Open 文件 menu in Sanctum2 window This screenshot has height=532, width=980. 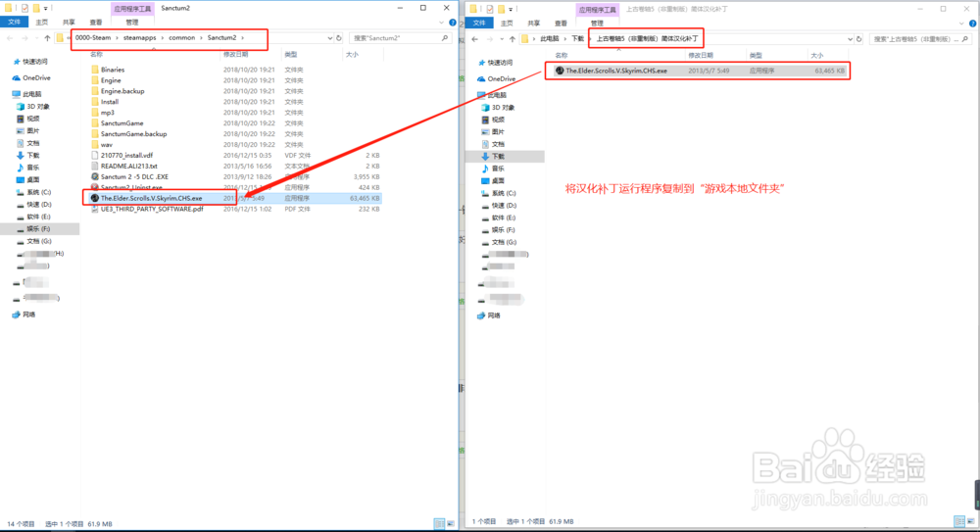pos(14,23)
